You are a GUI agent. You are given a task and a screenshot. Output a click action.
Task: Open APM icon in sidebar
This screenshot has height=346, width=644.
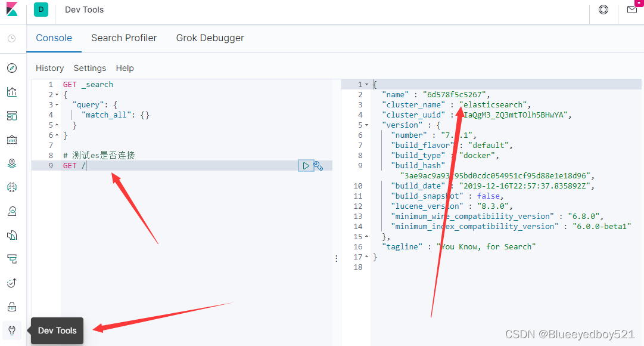coord(12,259)
